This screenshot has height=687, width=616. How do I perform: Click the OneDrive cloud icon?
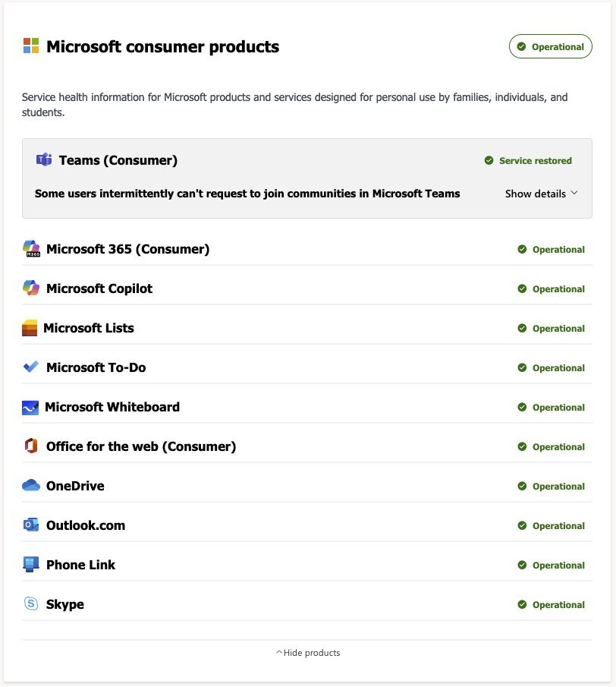(31, 485)
